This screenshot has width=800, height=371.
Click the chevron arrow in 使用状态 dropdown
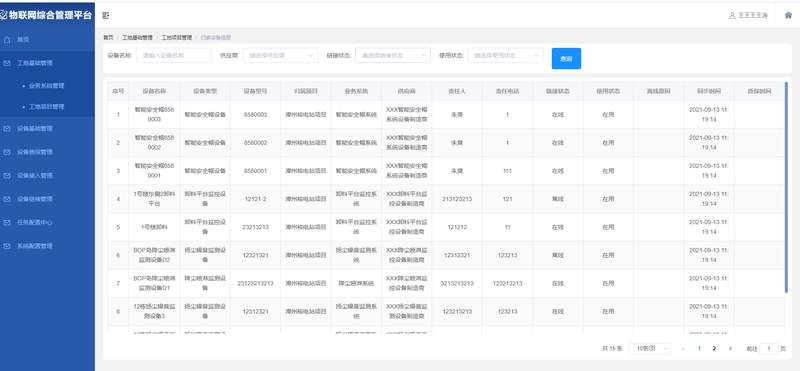pyautogui.click(x=536, y=56)
